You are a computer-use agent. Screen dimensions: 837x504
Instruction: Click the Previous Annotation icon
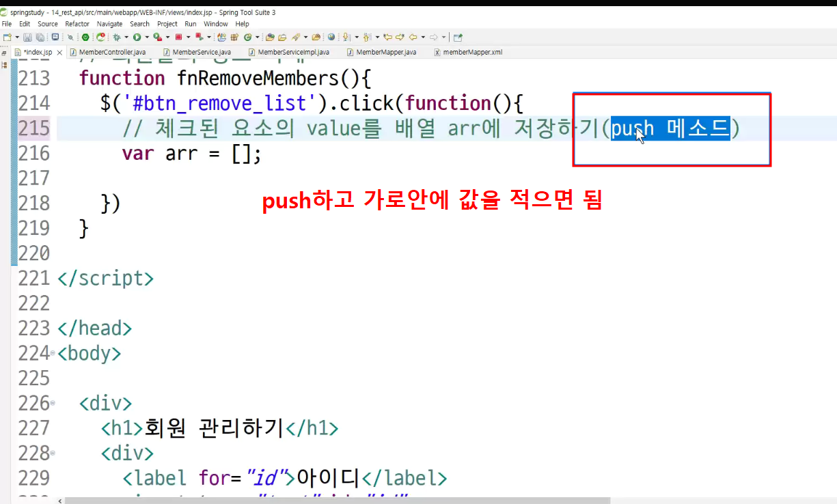point(366,37)
